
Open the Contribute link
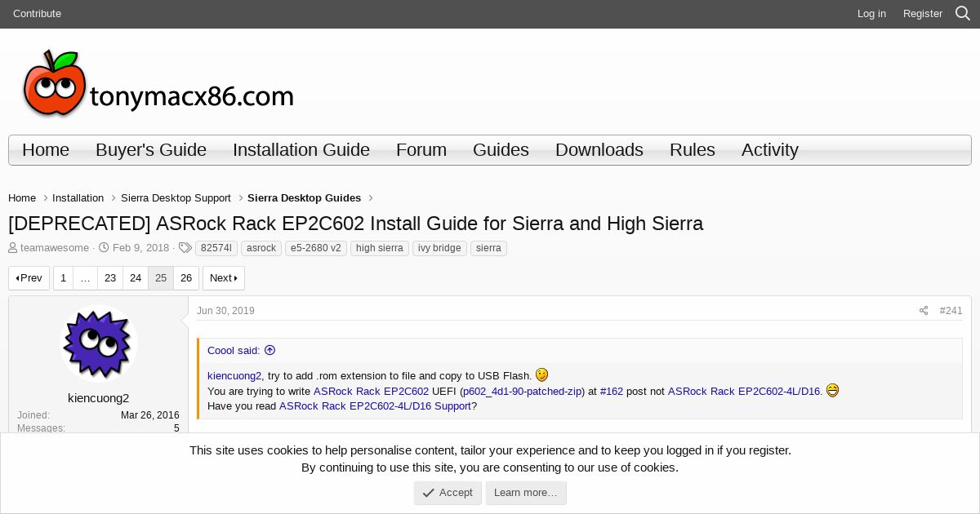37,13
